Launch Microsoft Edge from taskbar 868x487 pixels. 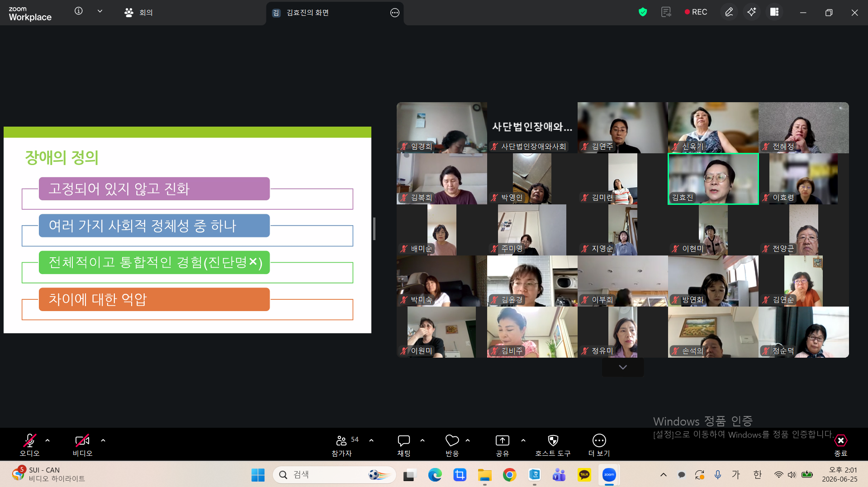[435, 475]
